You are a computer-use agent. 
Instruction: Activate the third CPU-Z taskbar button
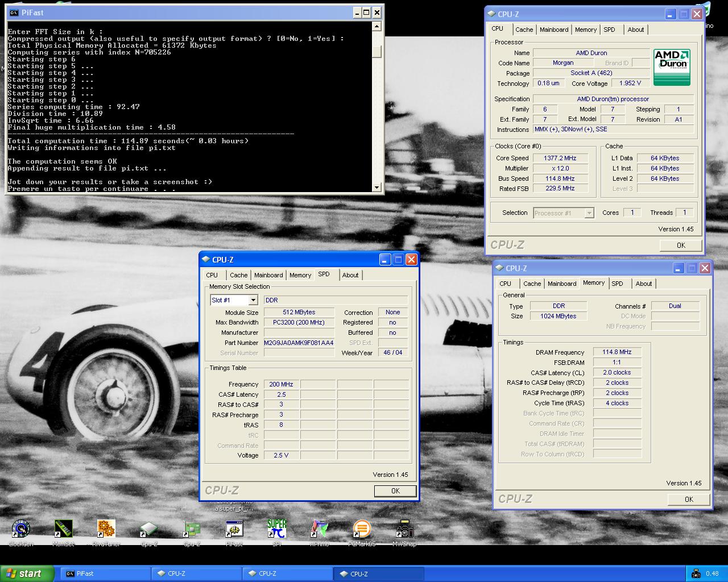coord(379,573)
